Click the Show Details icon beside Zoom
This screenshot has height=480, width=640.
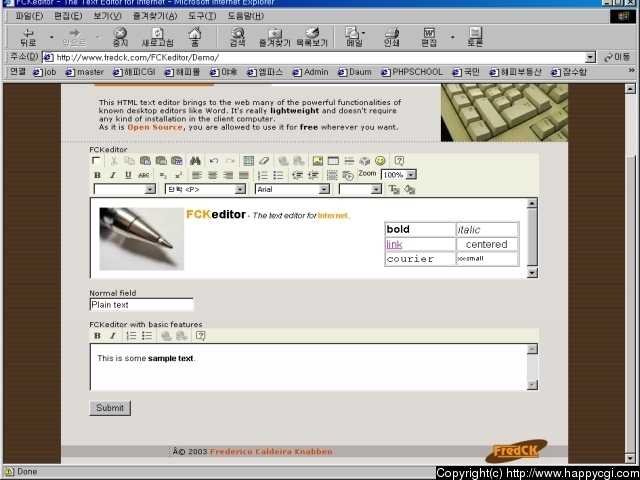coord(348,175)
